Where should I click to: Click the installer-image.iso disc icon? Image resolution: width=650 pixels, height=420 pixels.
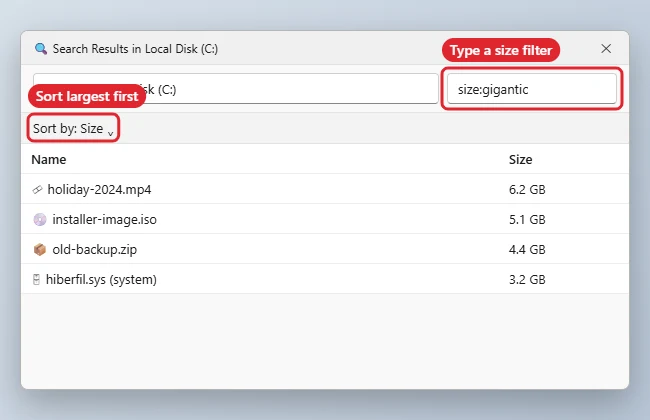(x=40, y=219)
